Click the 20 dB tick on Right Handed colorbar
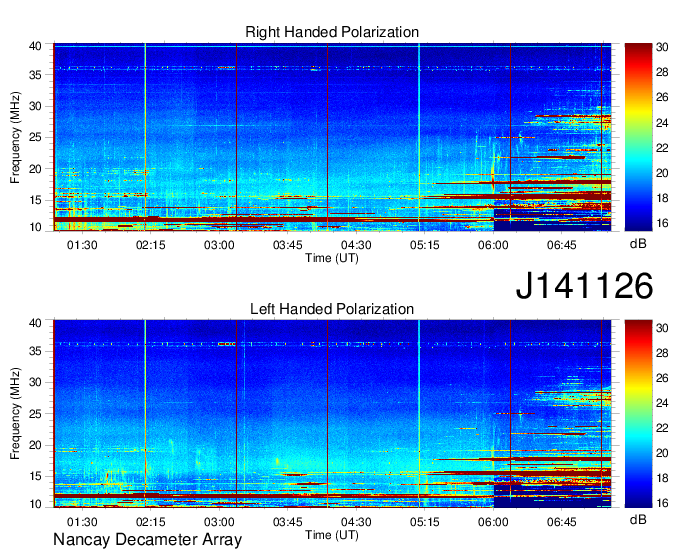 [x=662, y=173]
